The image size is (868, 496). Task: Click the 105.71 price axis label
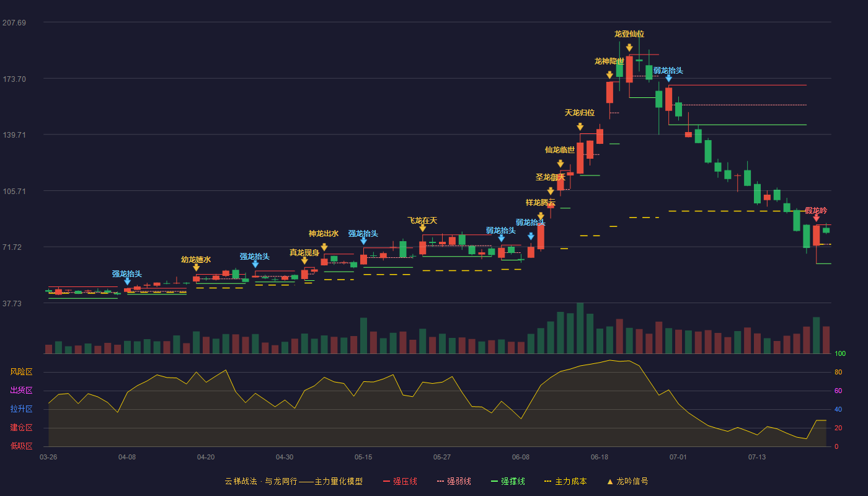click(x=14, y=192)
